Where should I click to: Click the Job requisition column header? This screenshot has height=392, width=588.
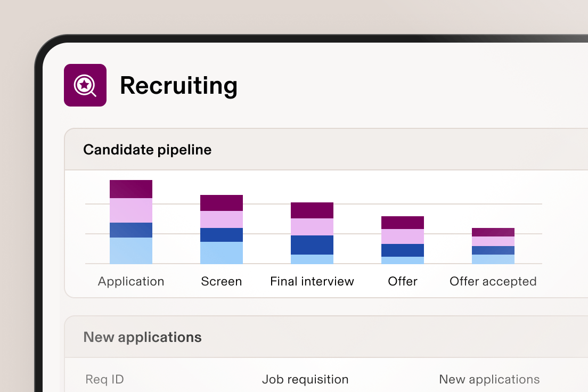click(306, 379)
